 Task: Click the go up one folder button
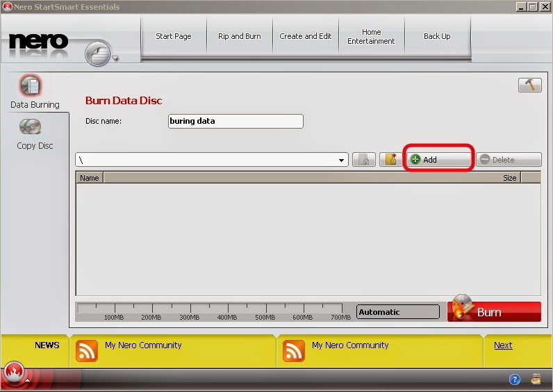(x=363, y=159)
